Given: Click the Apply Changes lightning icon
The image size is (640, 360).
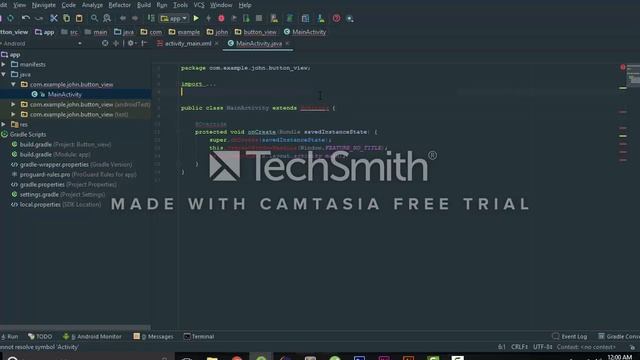Looking at the screenshot, I should (209, 18).
